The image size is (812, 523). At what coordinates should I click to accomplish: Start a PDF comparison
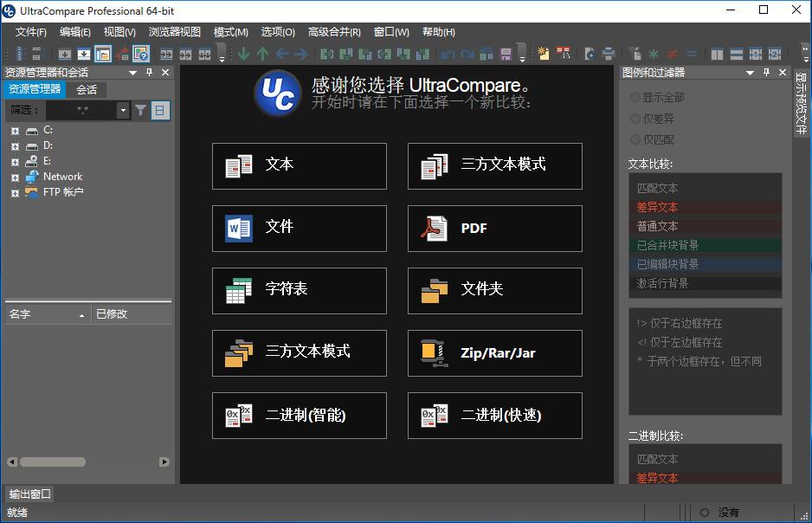494,229
